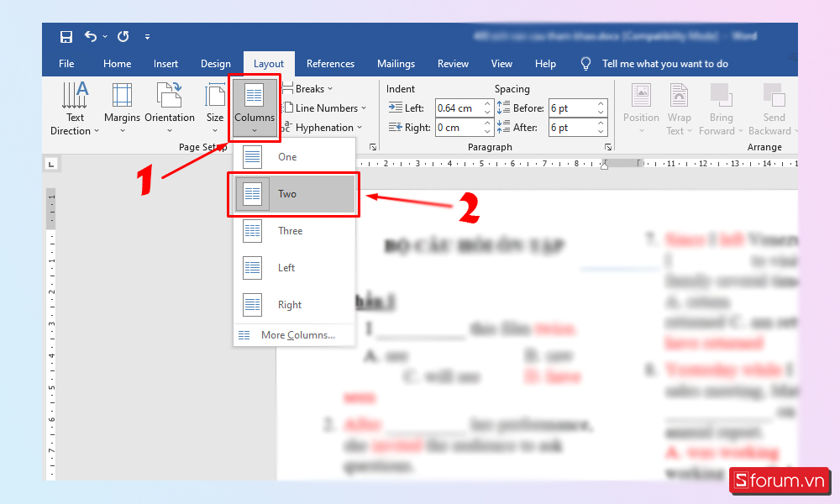
Task: Choose the Right column preset
Action: (294, 305)
